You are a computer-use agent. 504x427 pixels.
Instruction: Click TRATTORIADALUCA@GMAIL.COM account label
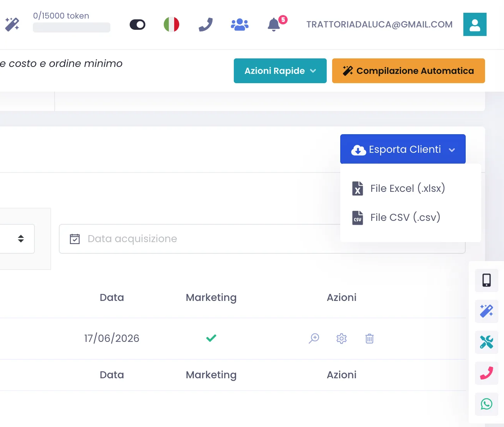(379, 24)
